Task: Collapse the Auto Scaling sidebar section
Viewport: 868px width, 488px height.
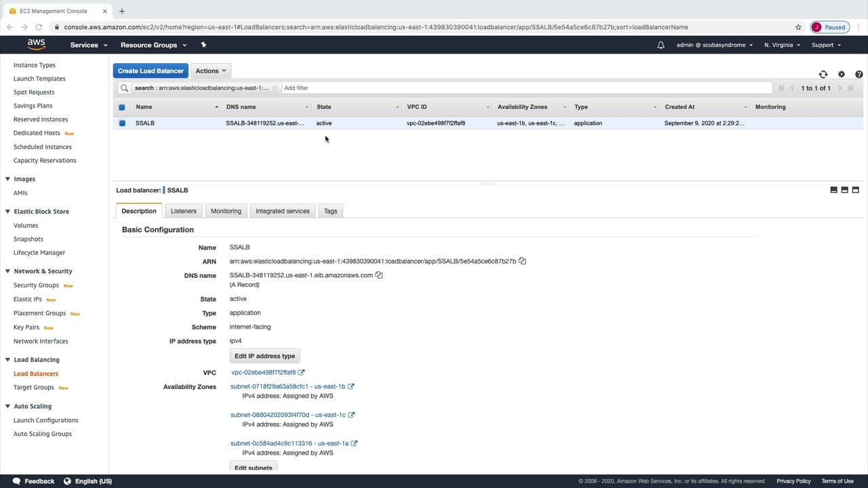Action: click(7, 407)
